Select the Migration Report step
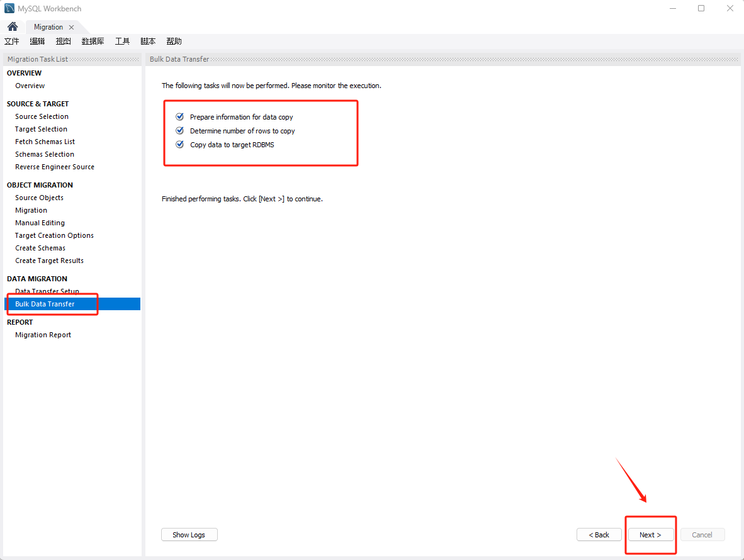This screenshot has width=744, height=560. 43,335
